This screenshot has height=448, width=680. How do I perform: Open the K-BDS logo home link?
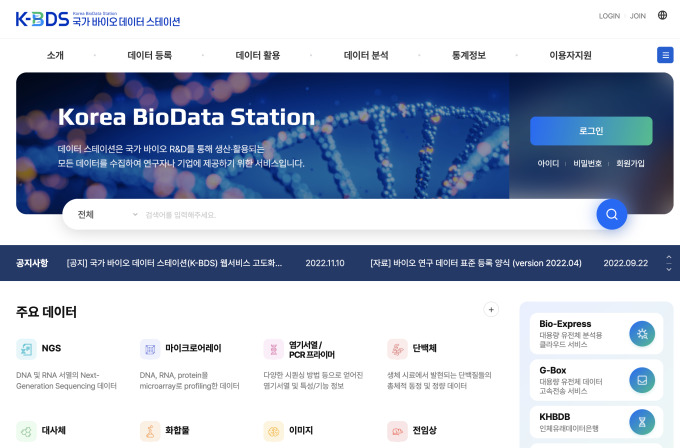pos(98,19)
